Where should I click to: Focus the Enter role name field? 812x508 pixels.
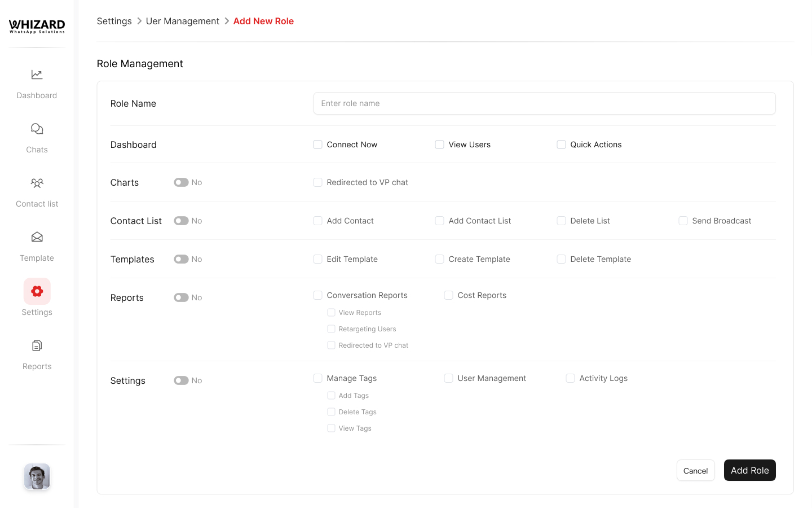point(544,103)
